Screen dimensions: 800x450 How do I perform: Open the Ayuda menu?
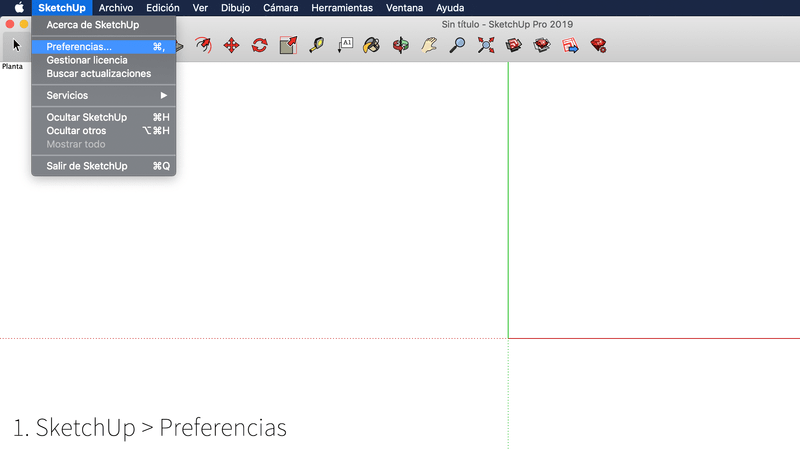(x=450, y=8)
